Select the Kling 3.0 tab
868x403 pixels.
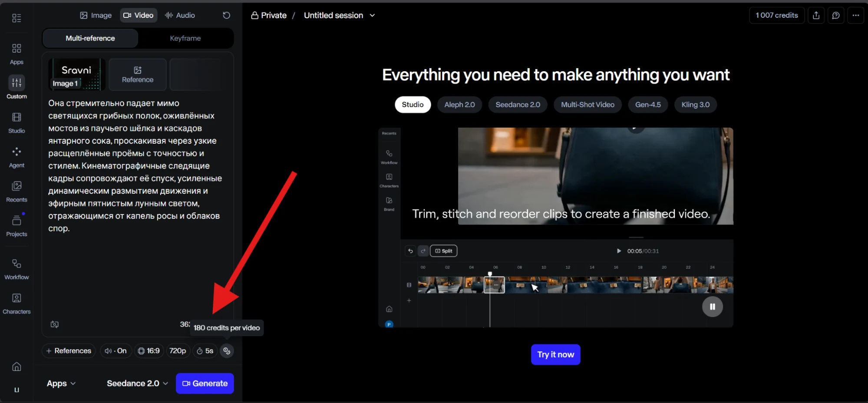(x=695, y=105)
